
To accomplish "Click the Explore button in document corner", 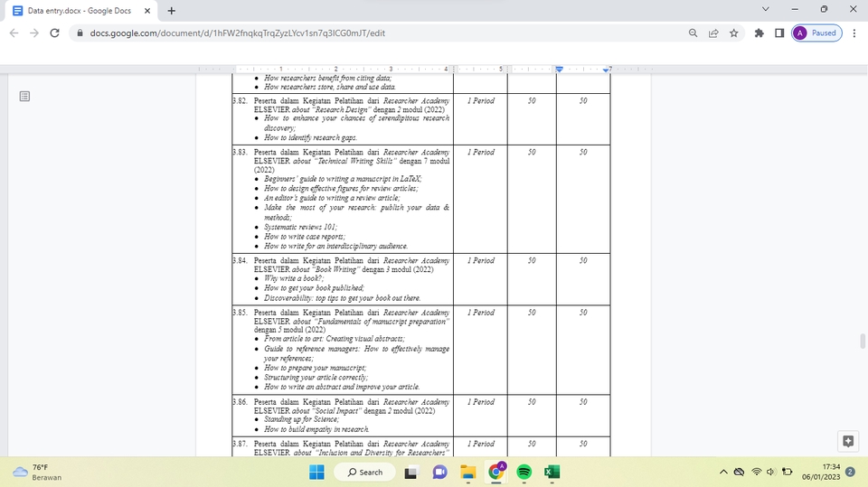I will pyautogui.click(x=848, y=441).
